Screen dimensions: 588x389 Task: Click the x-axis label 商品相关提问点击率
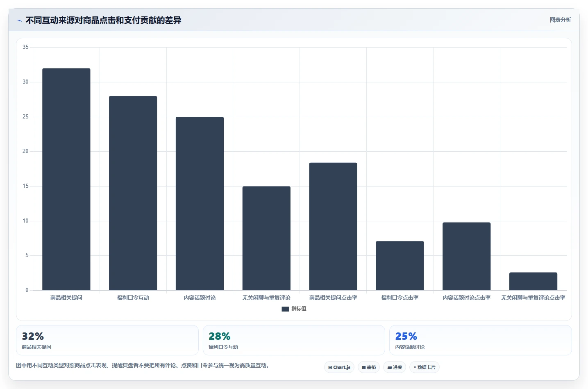(x=333, y=298)
